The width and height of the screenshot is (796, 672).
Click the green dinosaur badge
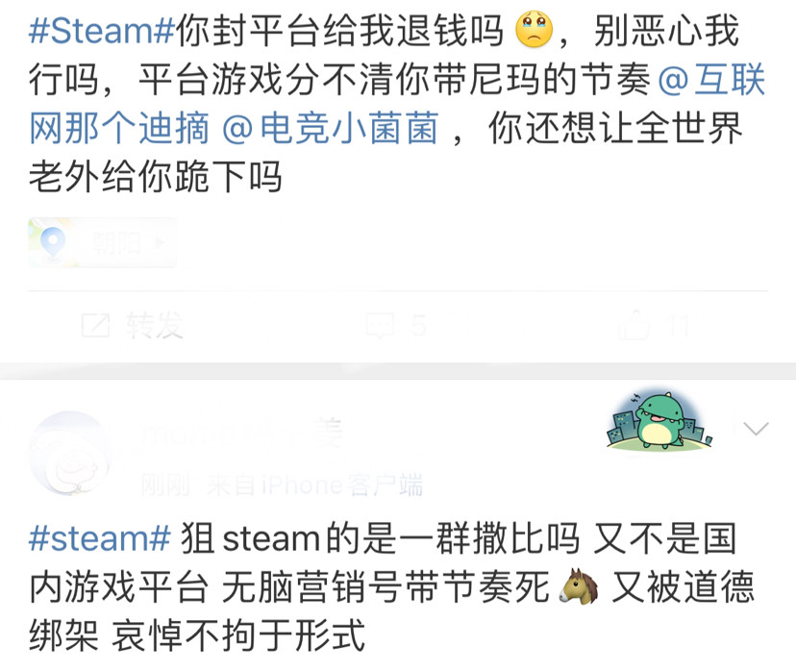[659, 421]
